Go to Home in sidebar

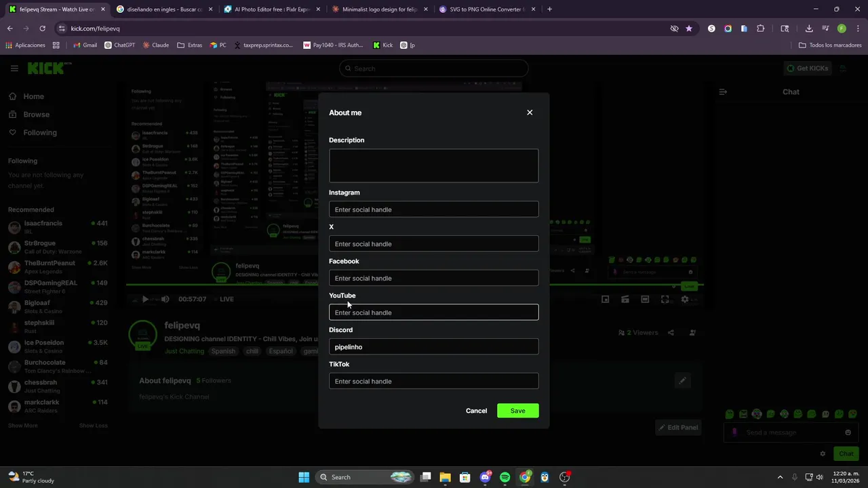point(26,96)
